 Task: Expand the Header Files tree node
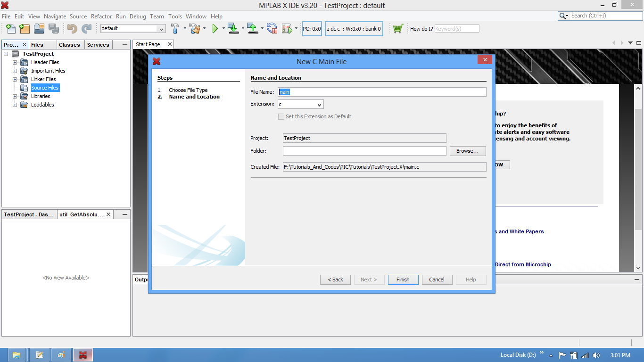[x=15, y=62]
